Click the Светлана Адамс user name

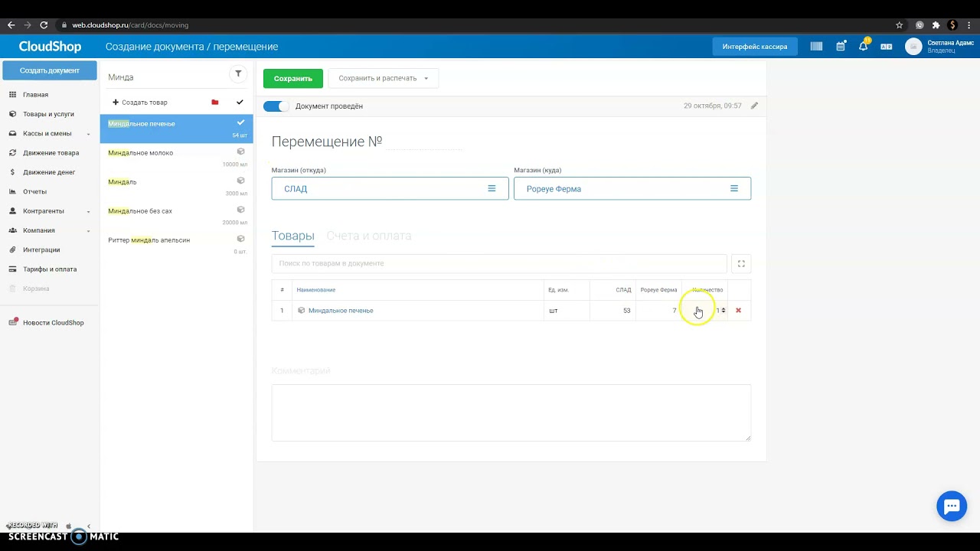tap(950, 43)
